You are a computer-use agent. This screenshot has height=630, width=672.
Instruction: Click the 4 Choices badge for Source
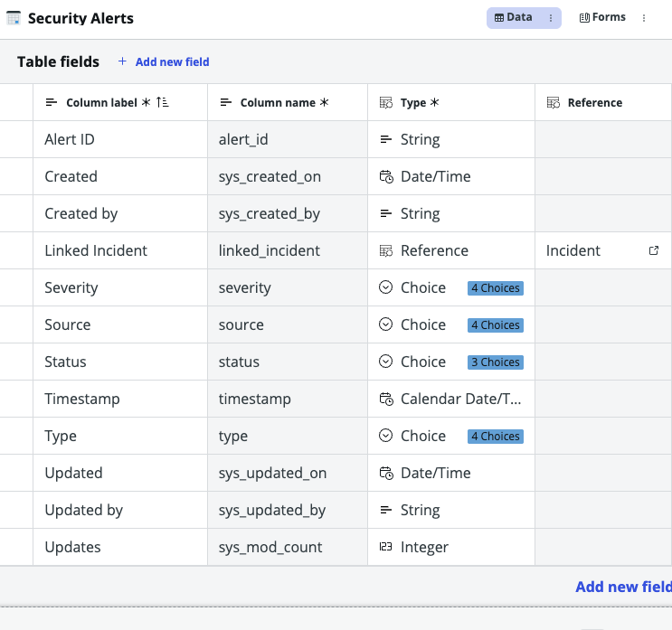point(496,325)
